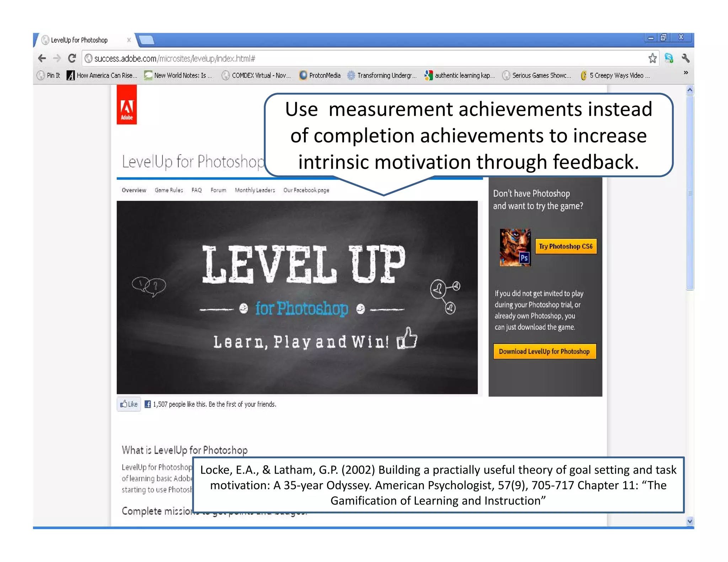The width and height of the screenshot is (728, 562).
Task: Open the Skype extension icon
Action: 669,58
